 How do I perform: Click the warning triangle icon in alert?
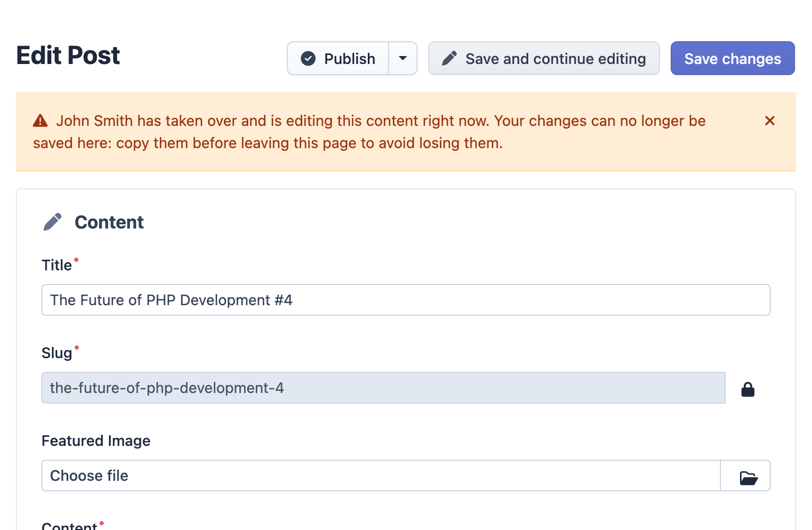click(40, 121)
